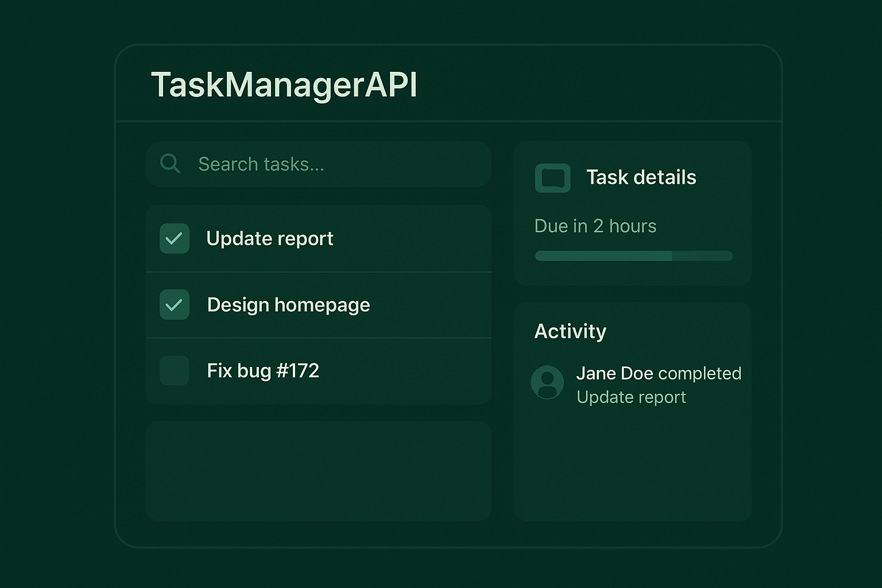Open the Update report task
Viewport: 882px width, 588px height.
pyautogui.click(x=270, y=238)
